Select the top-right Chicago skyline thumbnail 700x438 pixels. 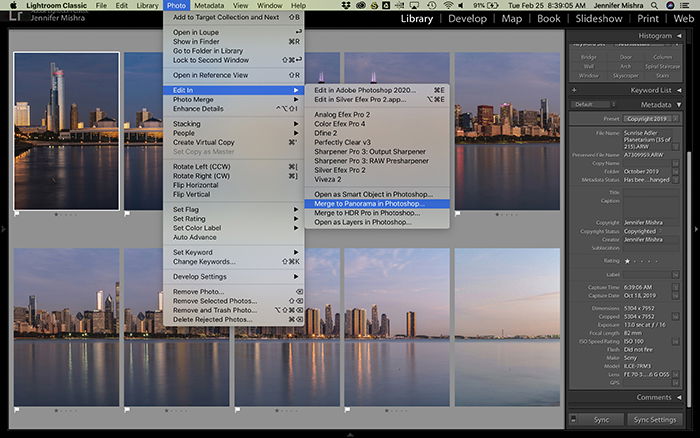pos(507,131)
